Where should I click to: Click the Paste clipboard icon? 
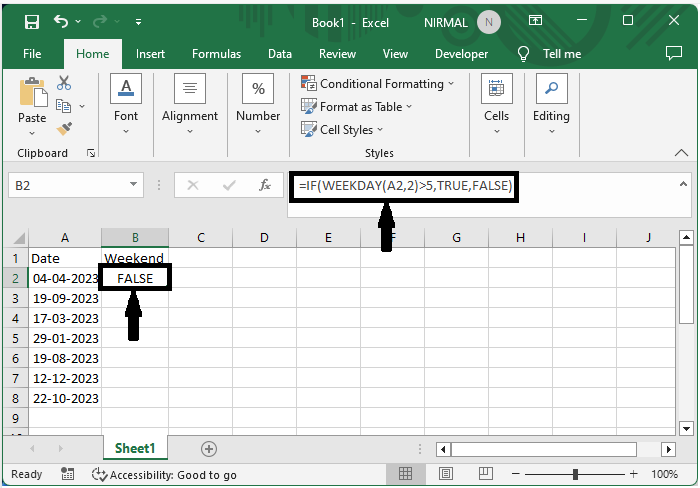coord(33,92)
